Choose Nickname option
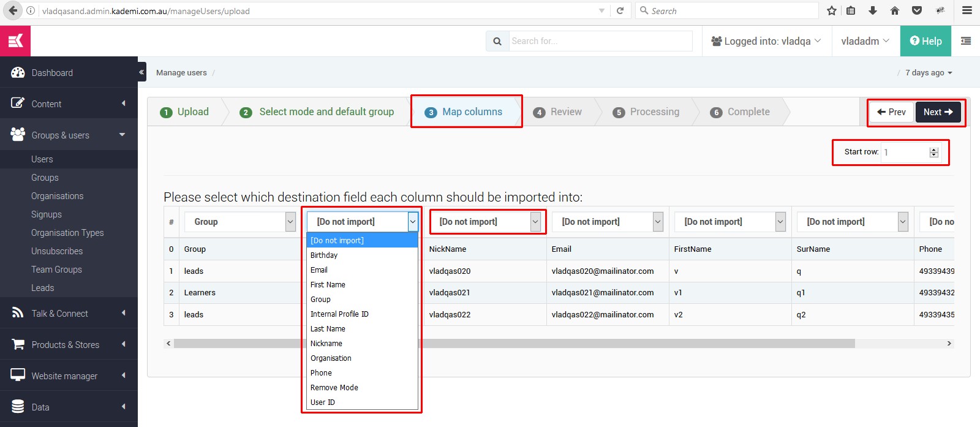980x427 pixels. point(362,343)
